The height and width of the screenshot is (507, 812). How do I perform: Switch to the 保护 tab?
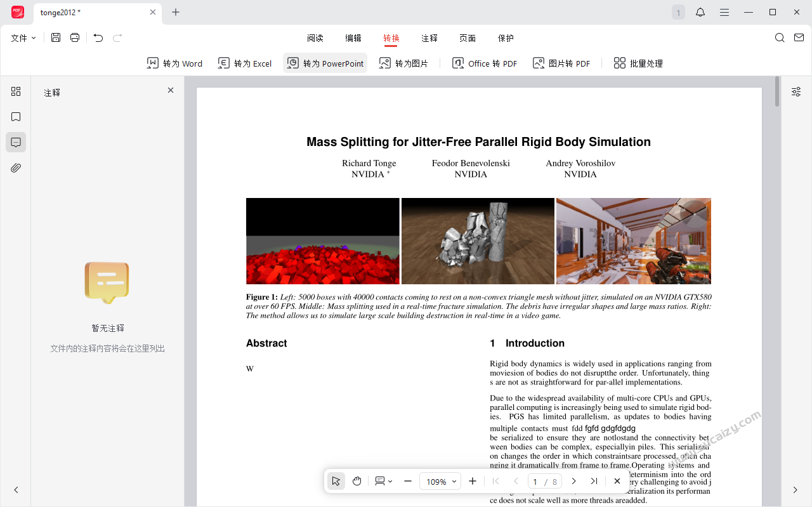pyautogui.click(x=506, y=38)
